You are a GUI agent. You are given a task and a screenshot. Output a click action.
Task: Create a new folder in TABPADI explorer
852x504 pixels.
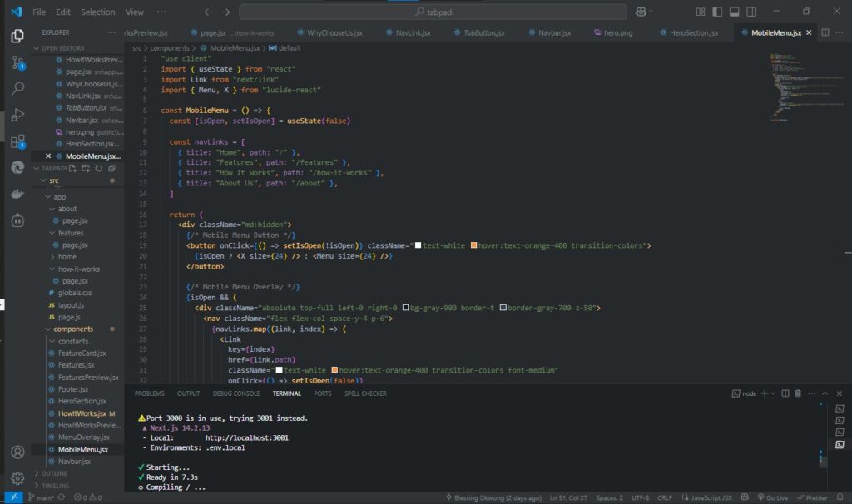point(86,168)
